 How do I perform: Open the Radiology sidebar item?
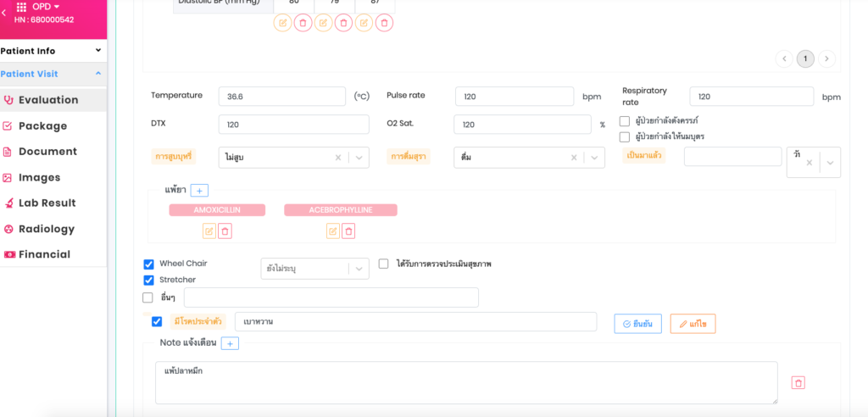pos(47,229)
